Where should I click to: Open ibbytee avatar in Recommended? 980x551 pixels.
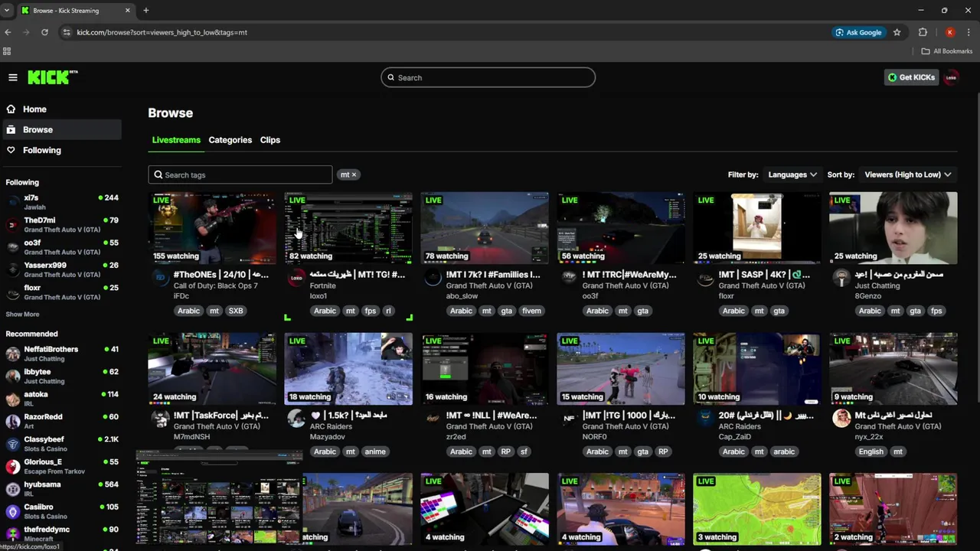(12, 377)
